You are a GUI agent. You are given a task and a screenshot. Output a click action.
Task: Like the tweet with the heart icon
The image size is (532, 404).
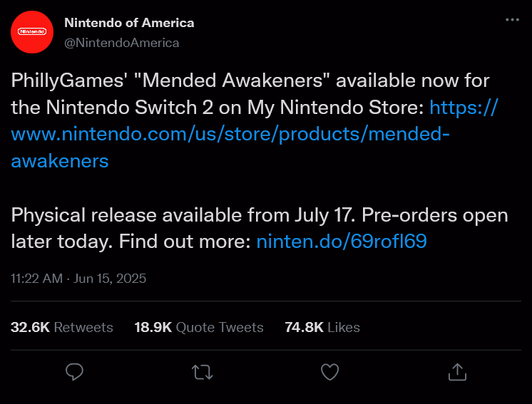[x=329, y=371]
